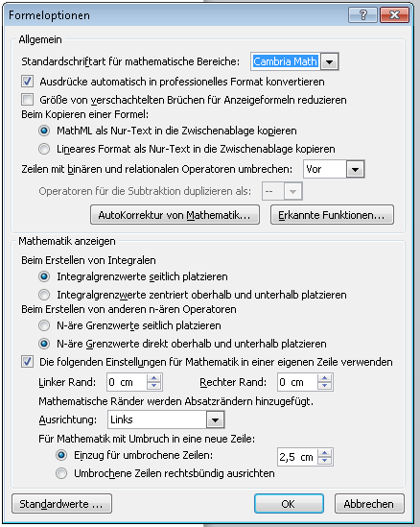Click into the Linker Rand field

127,382
